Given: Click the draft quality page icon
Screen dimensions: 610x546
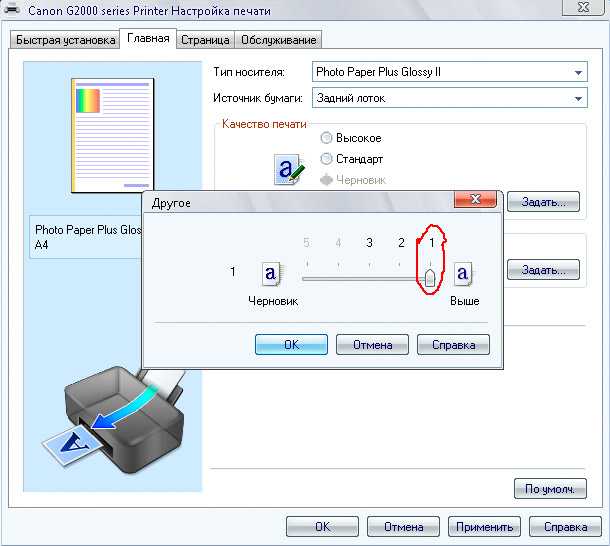Looking at the screenshot, I should (271, 274).
